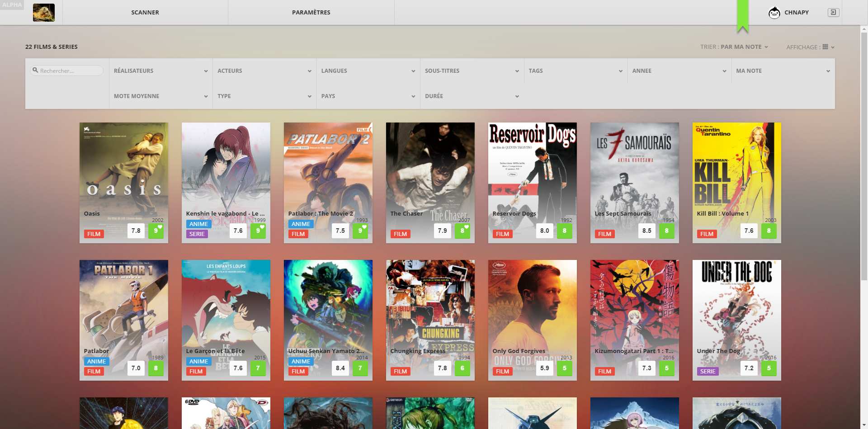Open the Only God Forgives title link

click(519, 351)
